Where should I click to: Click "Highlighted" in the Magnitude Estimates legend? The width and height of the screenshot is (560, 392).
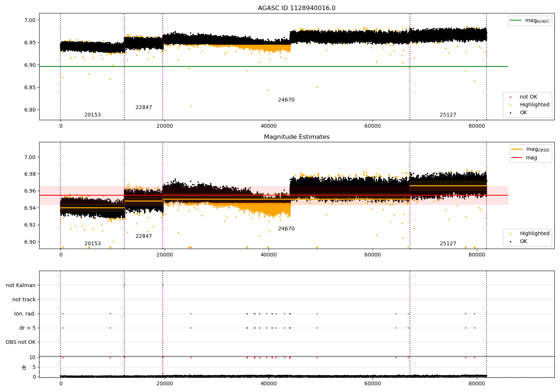(x=530, y=234)
